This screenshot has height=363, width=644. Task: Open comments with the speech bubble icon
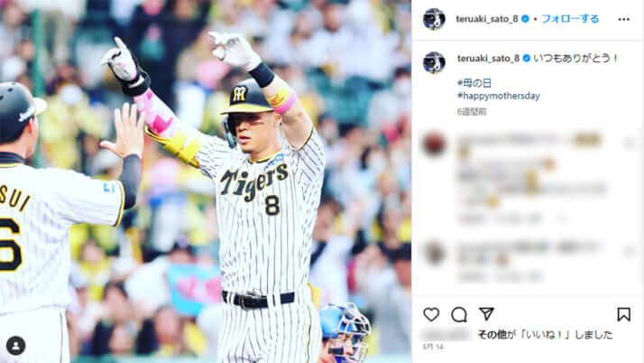click(459, 315)
